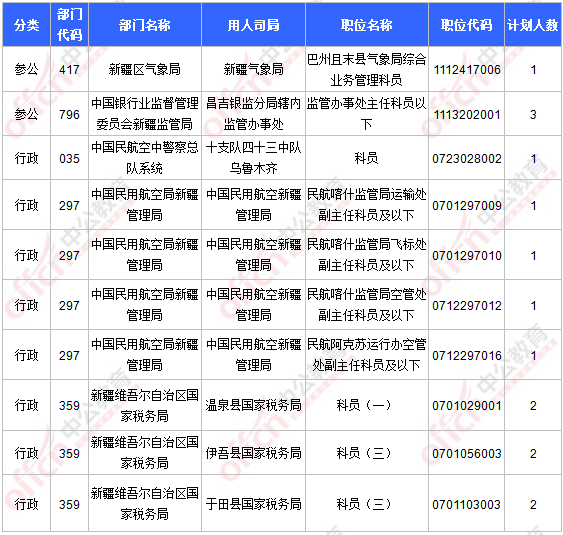Click the 伊吾县国家税务局 cell

point(253,453)
